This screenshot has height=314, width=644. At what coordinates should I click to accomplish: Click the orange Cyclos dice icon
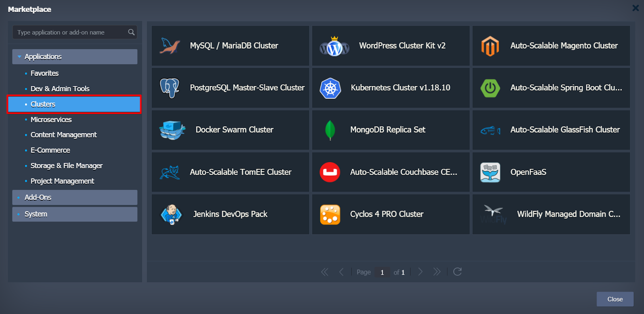pos(330,214)
